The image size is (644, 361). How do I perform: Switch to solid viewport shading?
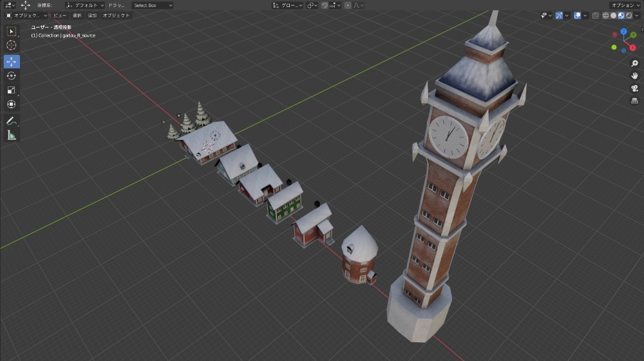pyautogui.click(x=613, y=15)
